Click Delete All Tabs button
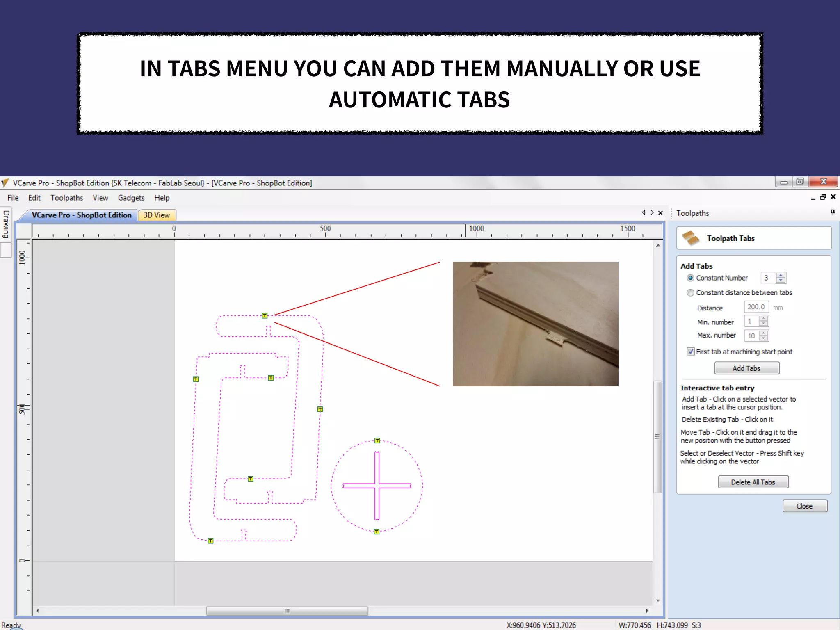Viewport: 840px width, 630px height. click(753, 482)
